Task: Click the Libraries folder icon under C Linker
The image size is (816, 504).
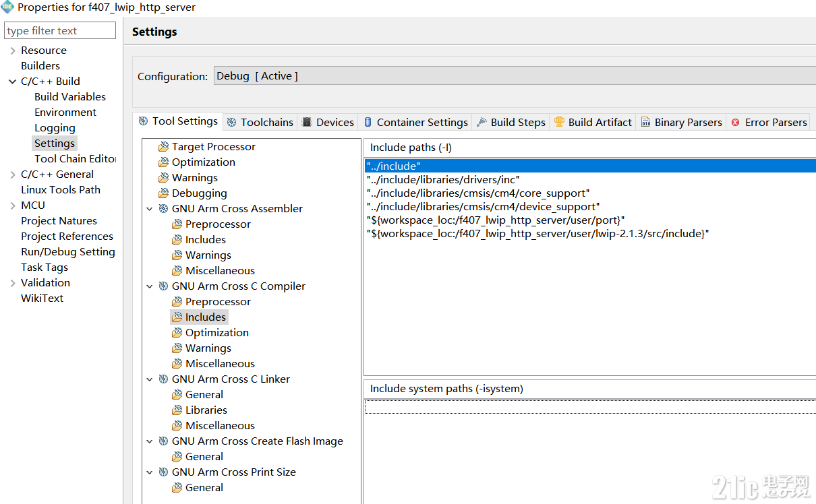Action: pyautogui.click(x=177, y=410)
